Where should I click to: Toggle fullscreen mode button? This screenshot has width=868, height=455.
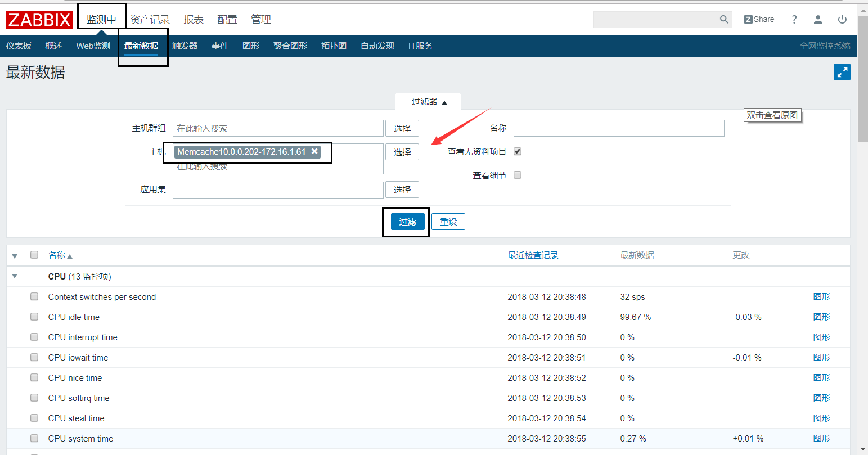coord(842,72)
